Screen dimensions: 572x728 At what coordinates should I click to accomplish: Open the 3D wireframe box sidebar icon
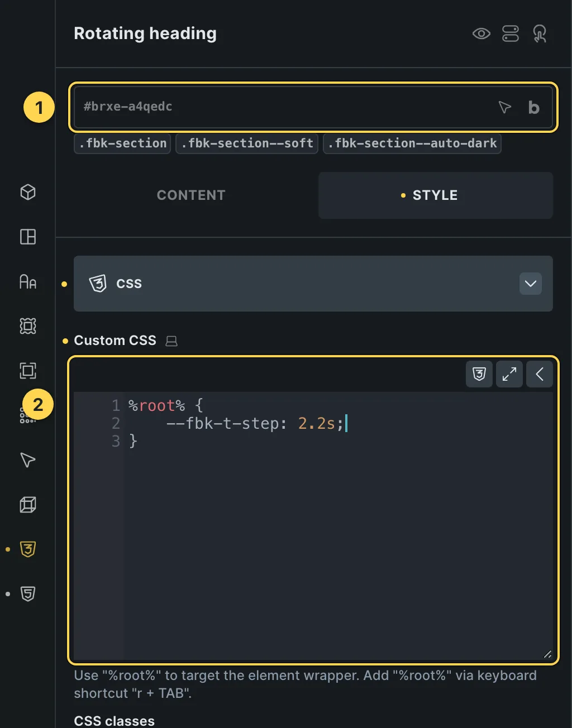(x=28, y=505)
